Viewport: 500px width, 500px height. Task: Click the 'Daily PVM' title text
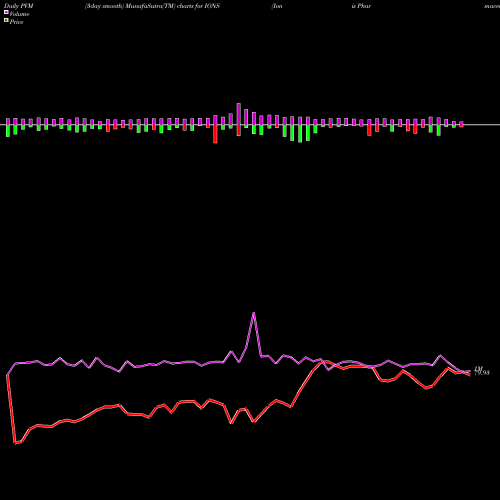click(x=19, y=6)
